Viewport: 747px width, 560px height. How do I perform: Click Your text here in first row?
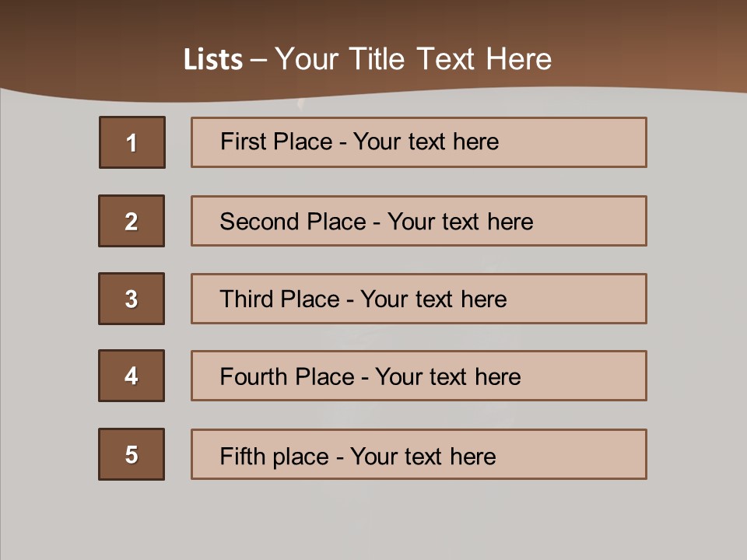click(x=426, y=142)
